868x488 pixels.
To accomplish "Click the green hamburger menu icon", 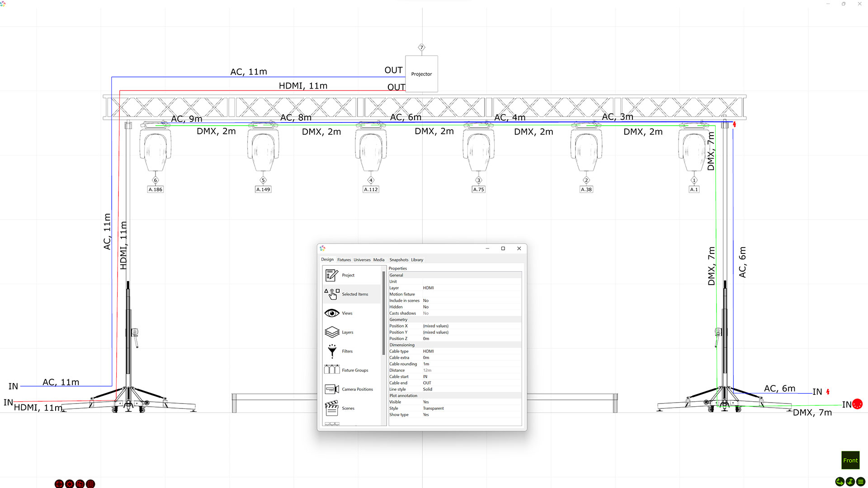I will [x=861, y=482].
